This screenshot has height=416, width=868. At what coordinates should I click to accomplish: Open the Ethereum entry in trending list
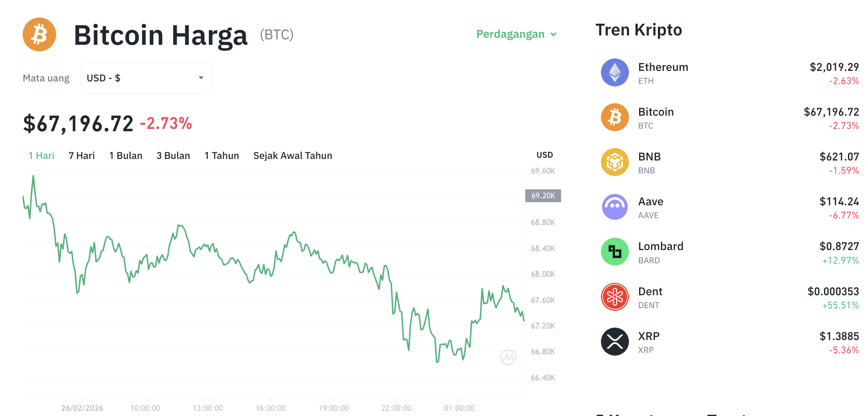pos(663,72)
